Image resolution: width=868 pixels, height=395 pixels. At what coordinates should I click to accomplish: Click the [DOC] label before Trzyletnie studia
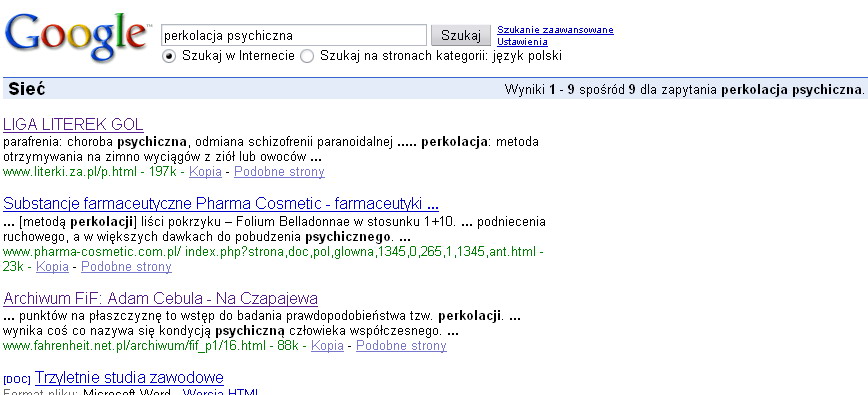(x=17, y=380)
